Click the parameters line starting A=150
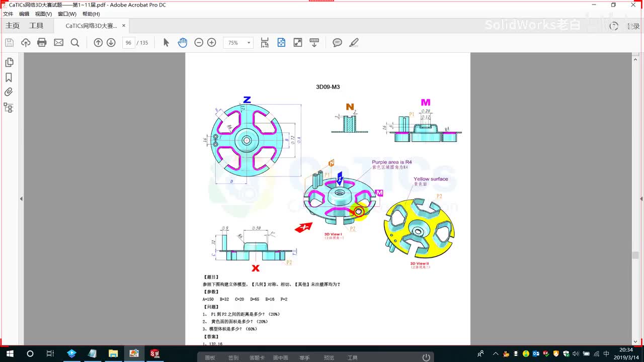Screen dimensions: 644x362 [x=245, y=299]
